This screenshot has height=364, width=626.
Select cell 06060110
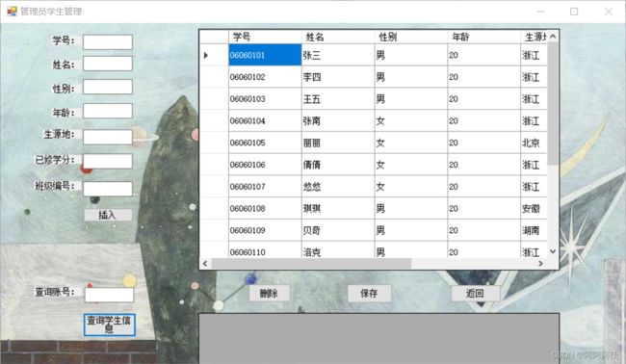click(x=265, y=249)
